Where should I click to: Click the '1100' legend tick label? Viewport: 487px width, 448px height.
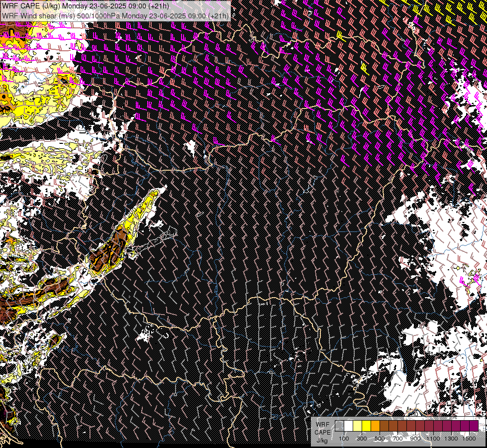(433, 439)
